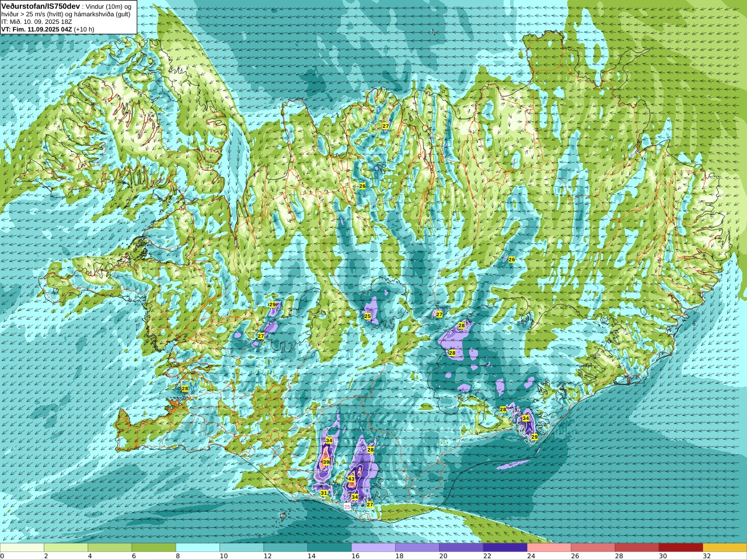
Task: Click the legend scale number 32
Action: tap(707, 556)
